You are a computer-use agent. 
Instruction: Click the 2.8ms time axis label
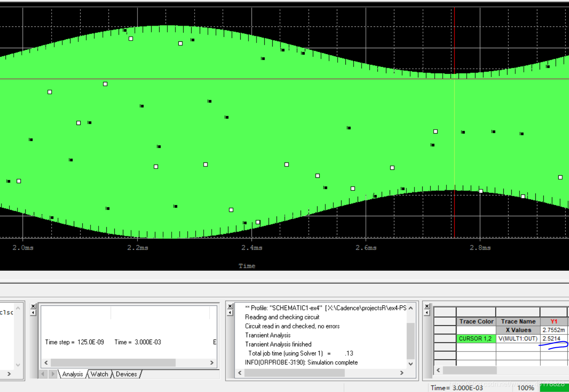tap(480, 248)
